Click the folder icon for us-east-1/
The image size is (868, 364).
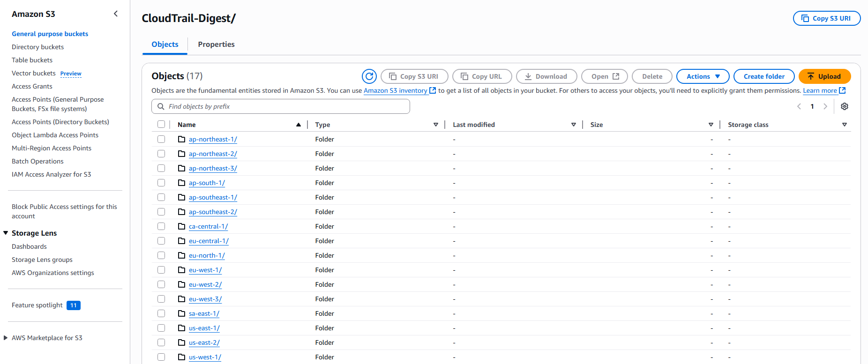(x=182, y=328)
